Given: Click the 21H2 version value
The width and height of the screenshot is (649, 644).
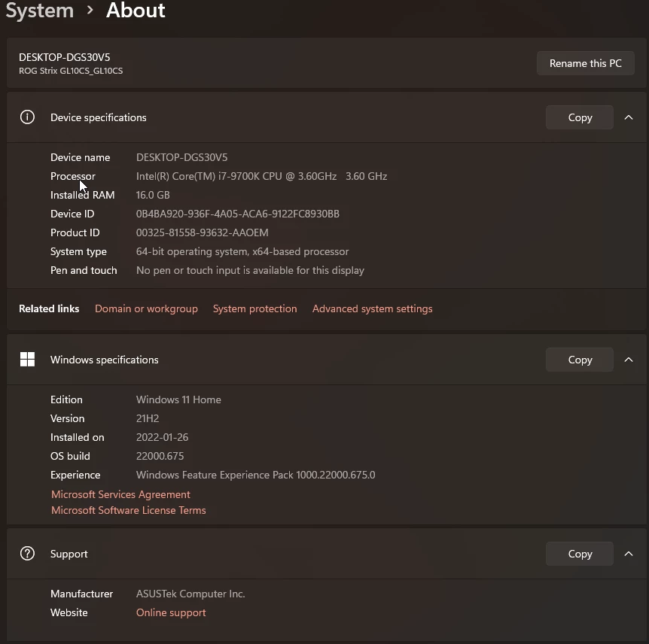Looking at the screenshot, I should click(x=148, y=418).
